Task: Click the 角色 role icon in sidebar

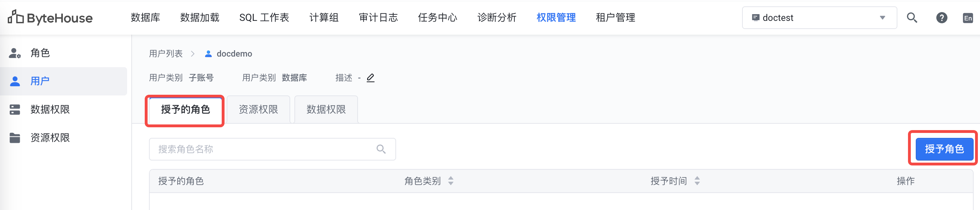Action: 15,53
